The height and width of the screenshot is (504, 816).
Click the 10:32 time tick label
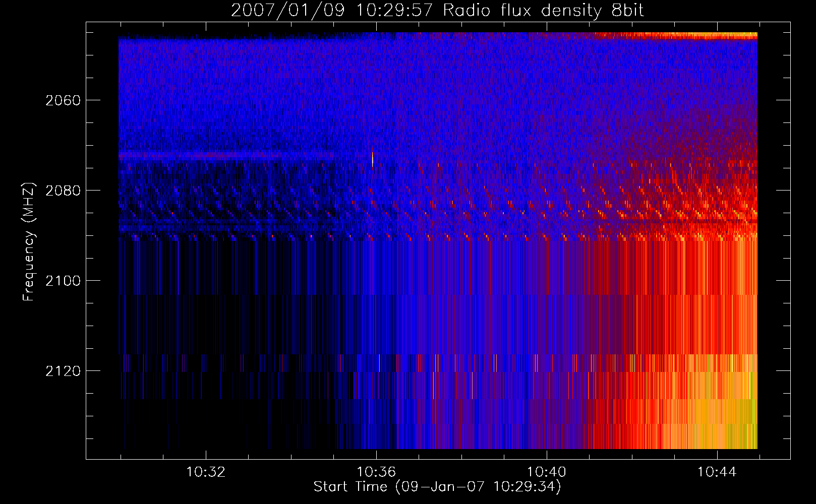point(206,472)
